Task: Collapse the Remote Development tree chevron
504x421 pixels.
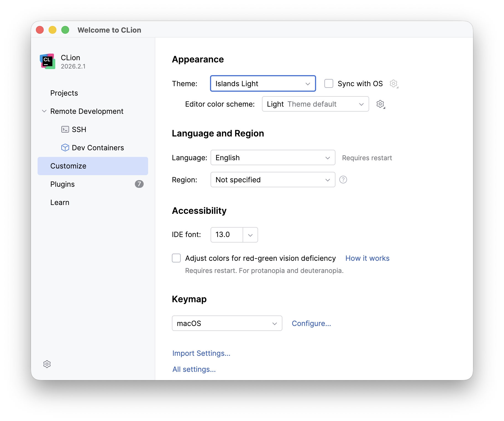Action: point(44,111)
